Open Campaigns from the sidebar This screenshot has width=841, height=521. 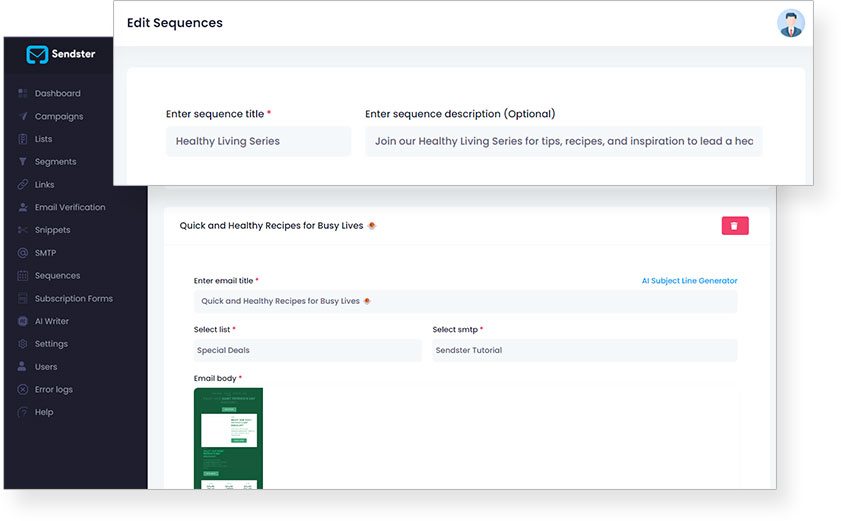pos(59,116)
